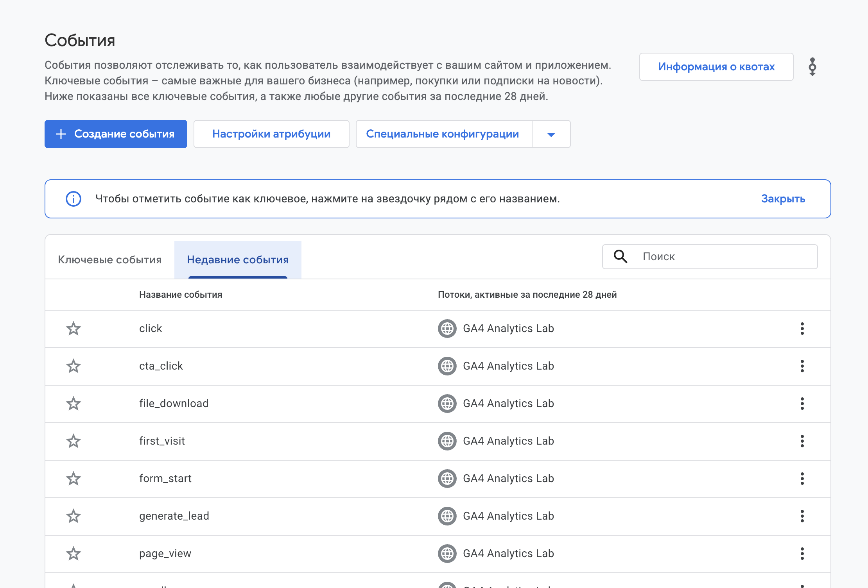Dismiss banner with Закрыть link
The image size is (868, 588).
coord(783,199)
